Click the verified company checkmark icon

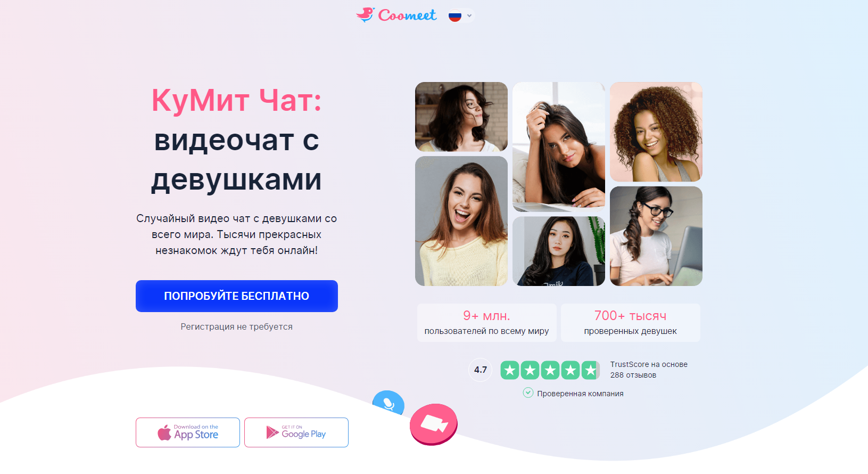pos(528,393)
